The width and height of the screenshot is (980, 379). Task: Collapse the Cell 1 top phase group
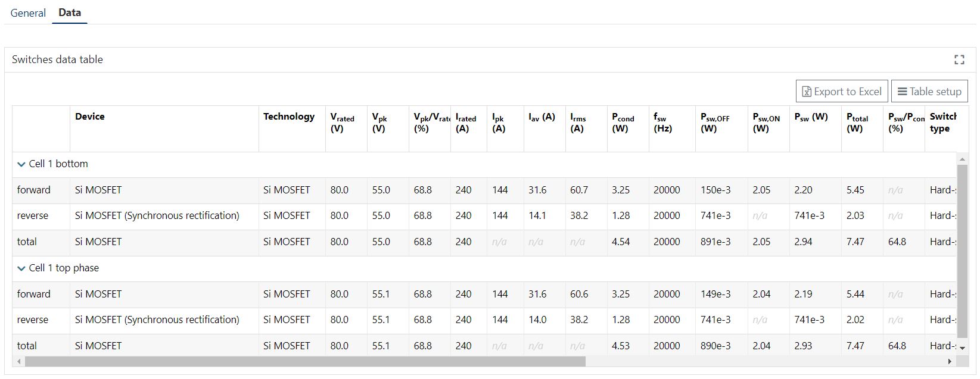pyautogui.click(x=22, y=268)
